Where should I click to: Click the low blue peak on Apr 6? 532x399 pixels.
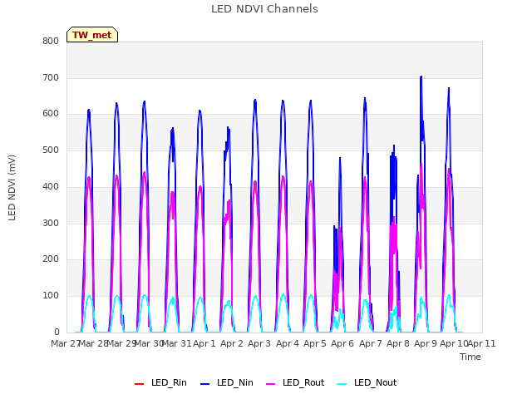(x=340, y=158)
